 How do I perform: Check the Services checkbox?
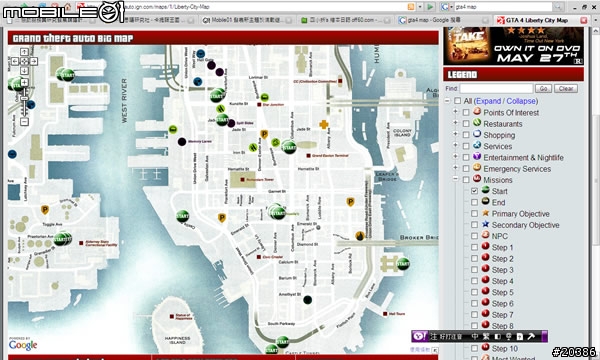[x=466, y=146]
